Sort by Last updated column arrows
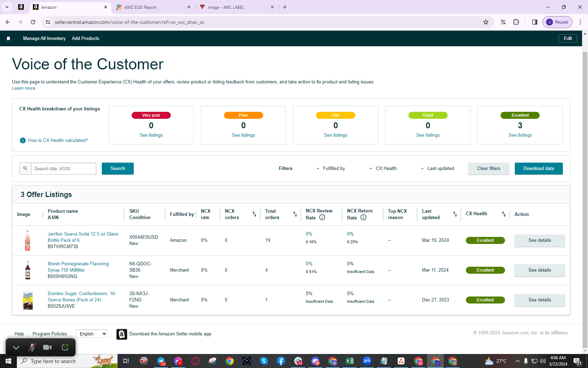This screenshot has height=368, width=588. click(455, 214)
